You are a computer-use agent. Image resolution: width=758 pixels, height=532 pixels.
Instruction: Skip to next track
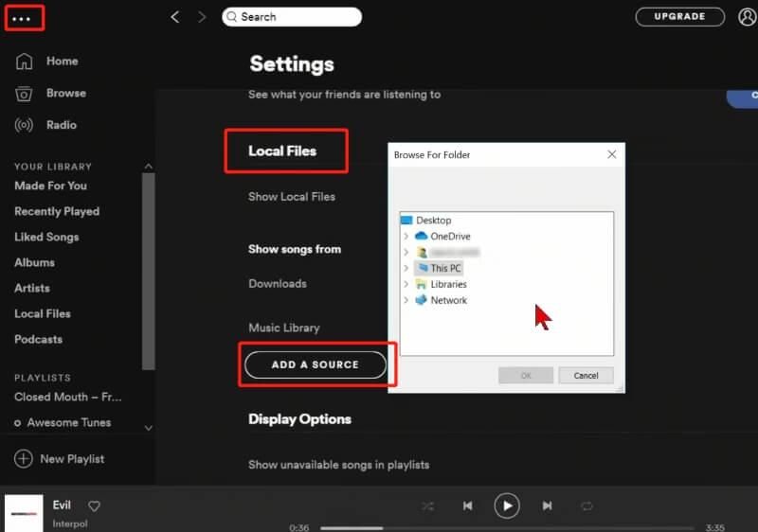tap(547, 506)
